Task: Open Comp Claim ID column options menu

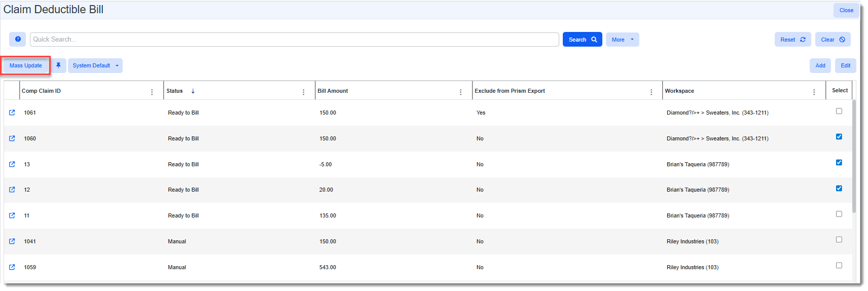Action: point(152,92)
